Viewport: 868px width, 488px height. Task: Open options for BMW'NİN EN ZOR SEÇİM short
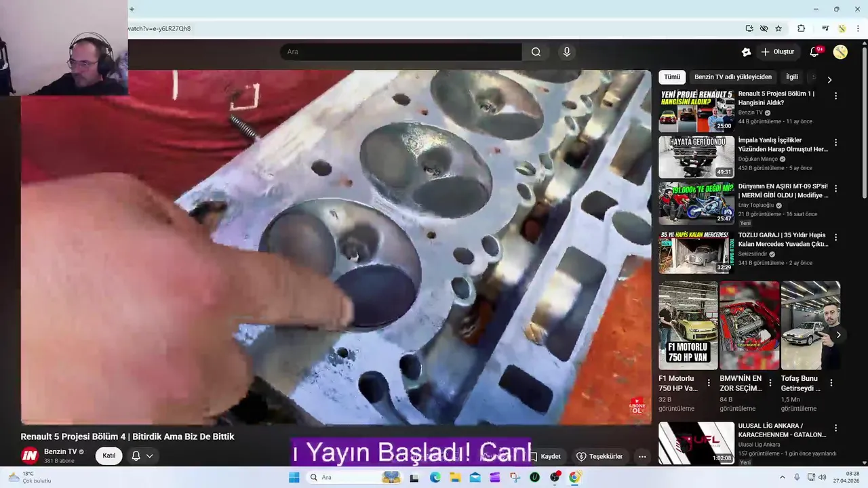(x=770, y=383)
